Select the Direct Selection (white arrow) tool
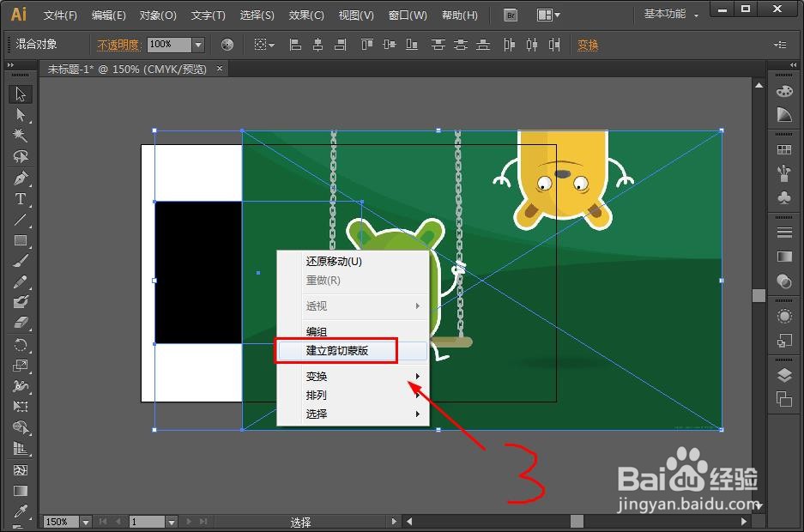 tap(21, 115)
